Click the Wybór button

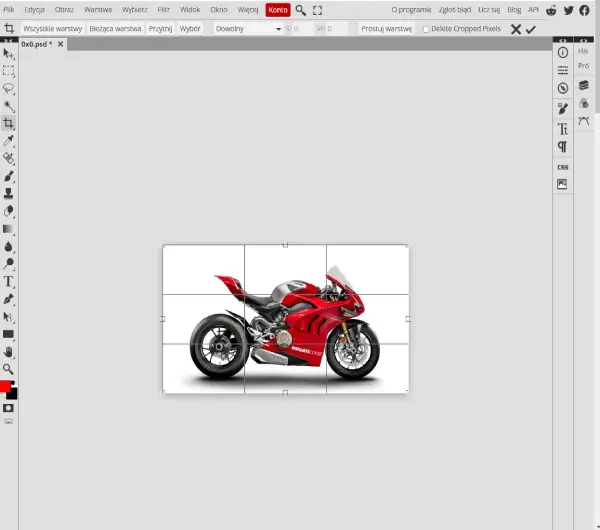190,29
